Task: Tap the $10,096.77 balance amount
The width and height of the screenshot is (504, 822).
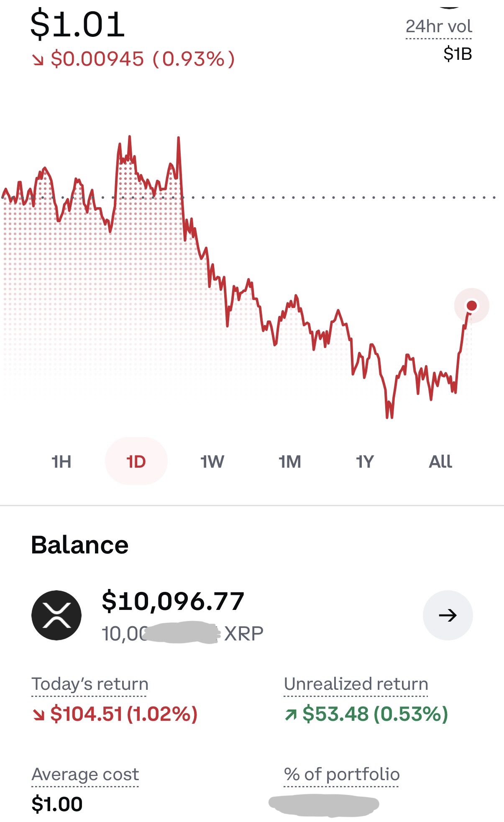Action: pyautogui.click(x=173, y=602)
